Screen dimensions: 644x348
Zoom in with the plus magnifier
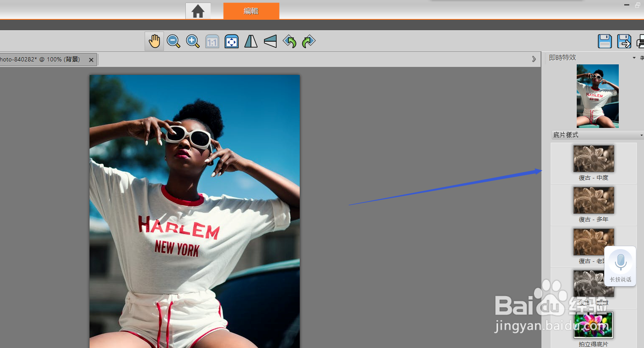193,41
